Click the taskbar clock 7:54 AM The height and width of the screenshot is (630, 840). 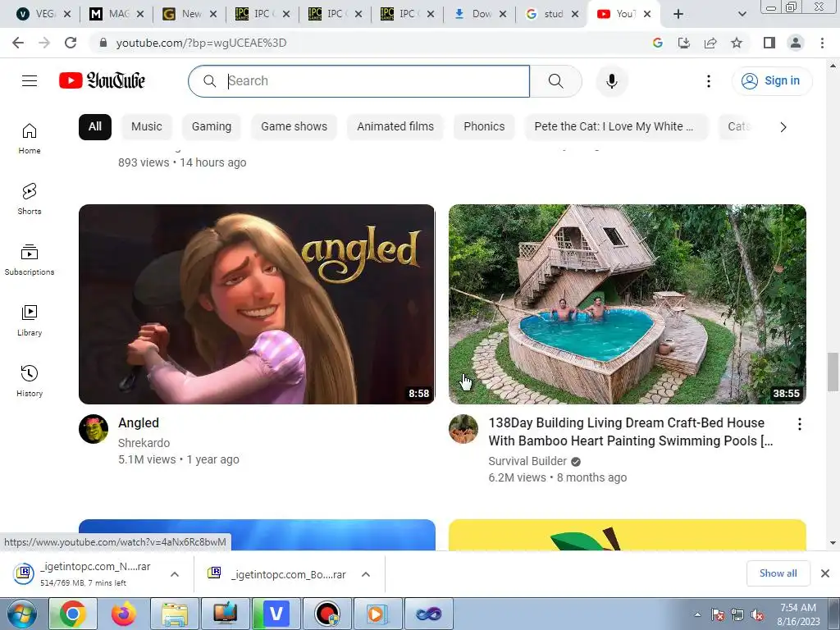click(x=798, y=608)
